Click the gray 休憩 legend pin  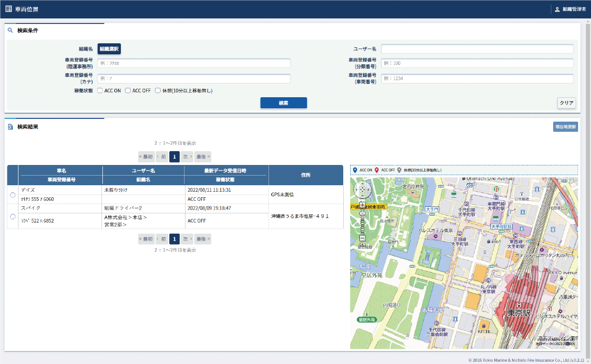pos(399,170)
